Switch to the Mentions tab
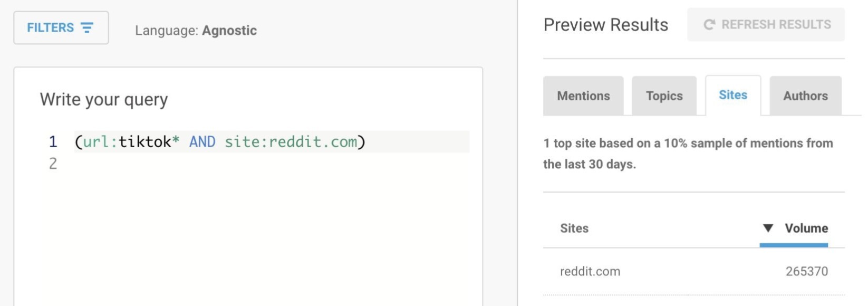Viewport: 868px width, 306px height. coord(583,96)
